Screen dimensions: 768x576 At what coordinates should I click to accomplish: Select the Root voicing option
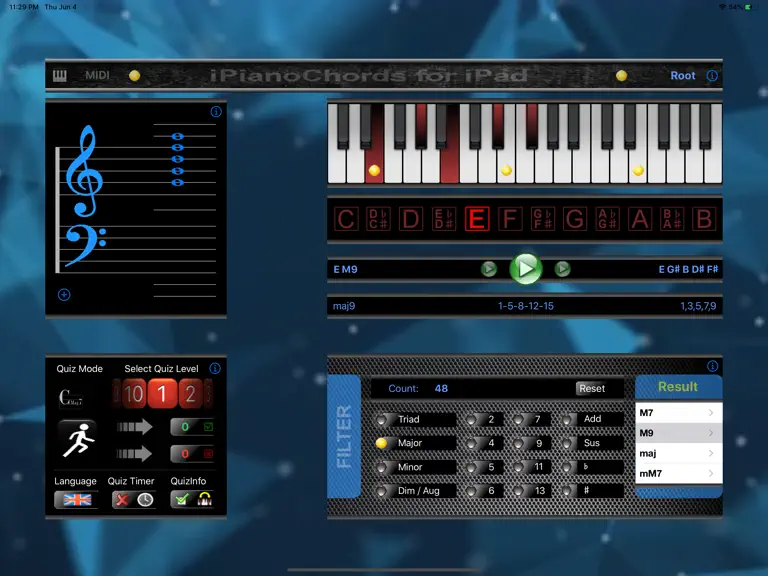(x=683, y=75)
